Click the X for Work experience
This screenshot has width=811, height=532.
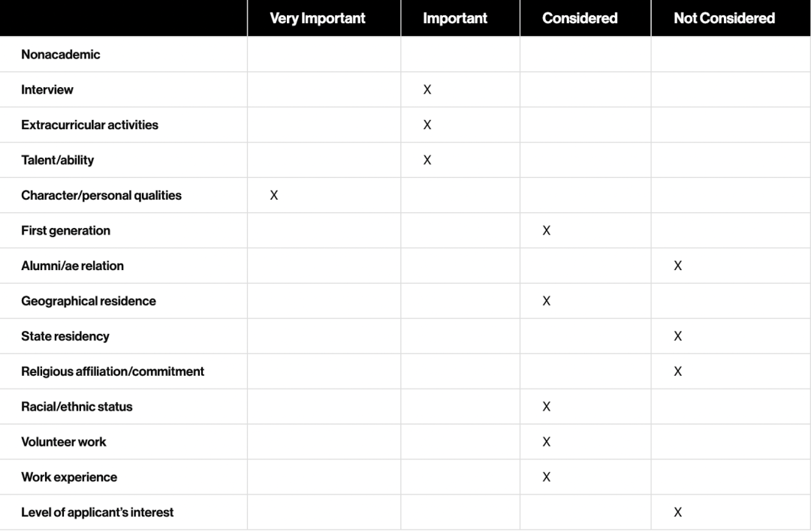(547, 476)
